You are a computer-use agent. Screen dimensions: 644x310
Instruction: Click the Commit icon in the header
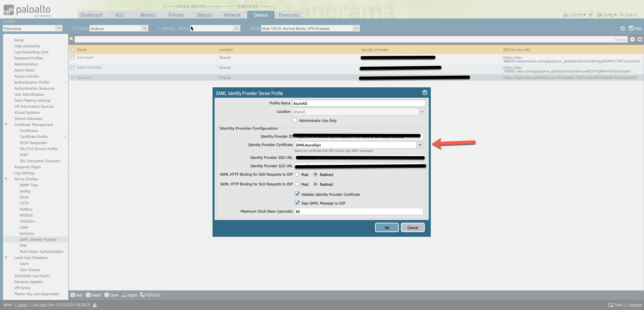click(566, 15)
